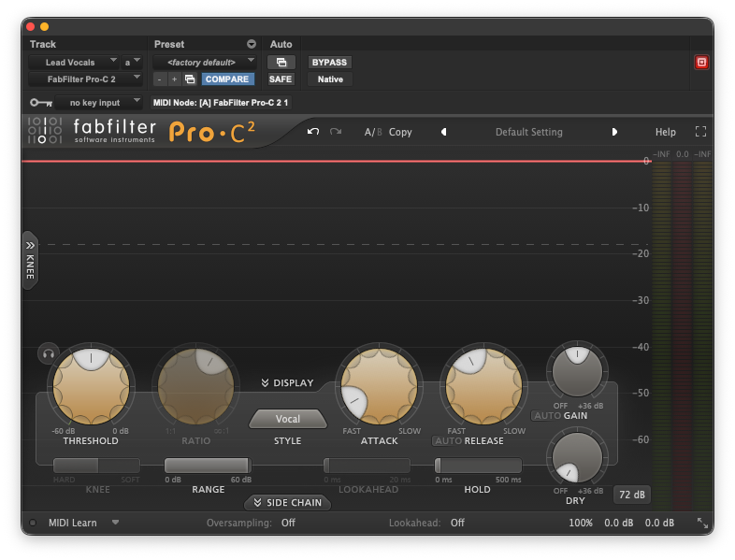
Task: Open insert position 'a' dropdown
Action: tap(132, 63)
